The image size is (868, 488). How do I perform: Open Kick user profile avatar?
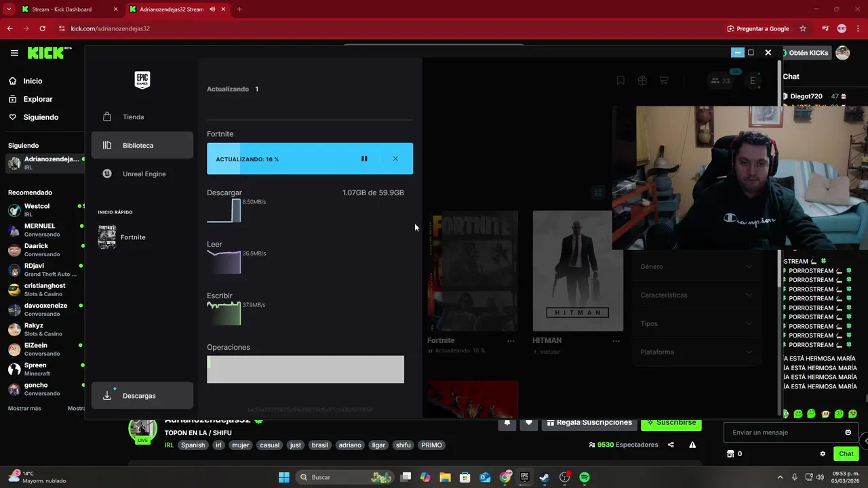coord(842,53)
